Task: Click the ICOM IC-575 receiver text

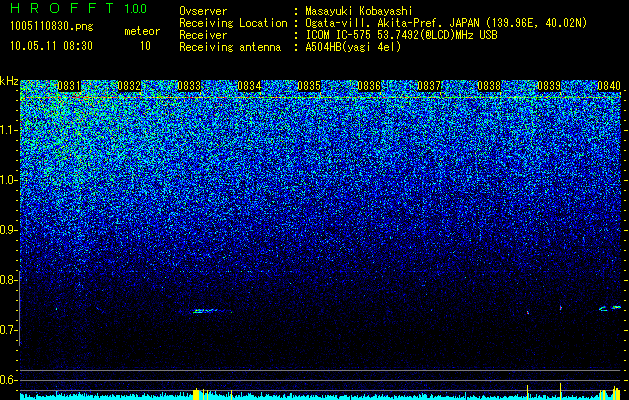Action: [401, 35]
